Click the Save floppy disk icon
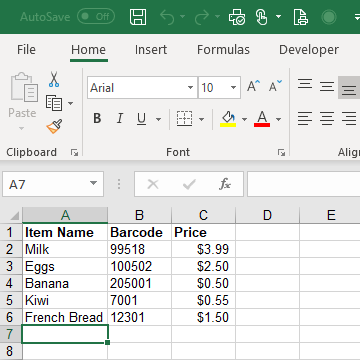Viewport: 360px width, 360px height. tap(138, 17)
